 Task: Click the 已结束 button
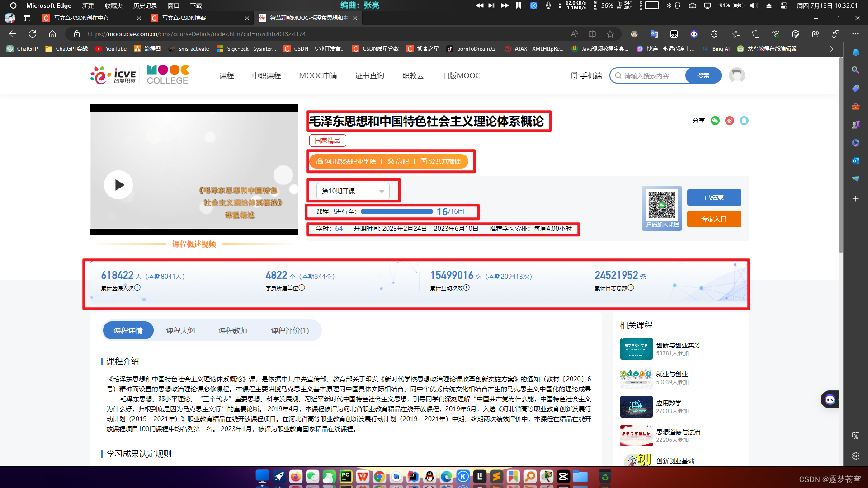tap(714, 197)
